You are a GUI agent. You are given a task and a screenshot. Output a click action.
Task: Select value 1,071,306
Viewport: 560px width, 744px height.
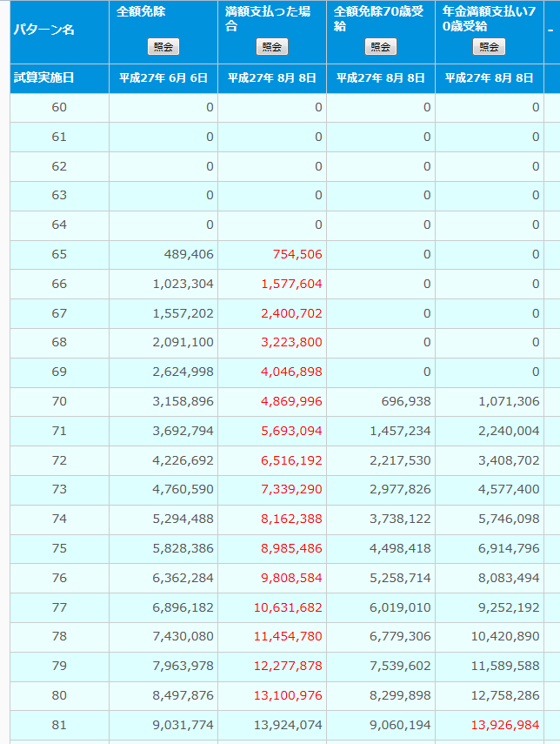(x=509, y=401)
